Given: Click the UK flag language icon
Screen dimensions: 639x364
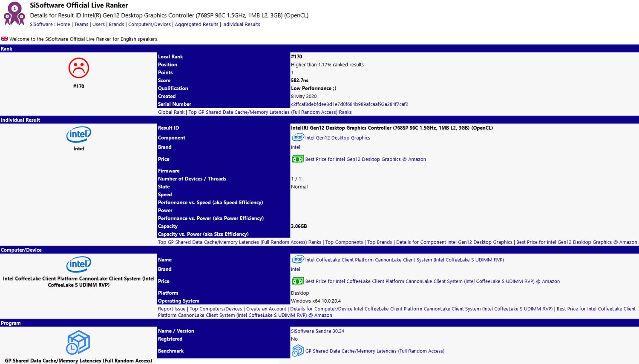Looking at the screenshot, I should (4, 39).
